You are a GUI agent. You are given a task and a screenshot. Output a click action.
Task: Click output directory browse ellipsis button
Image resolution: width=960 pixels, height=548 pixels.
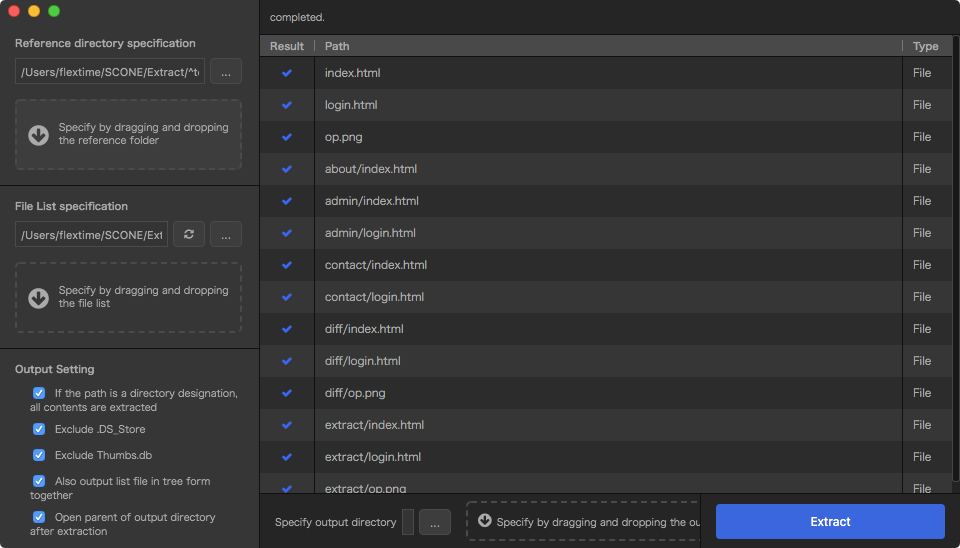click(435, 522)
